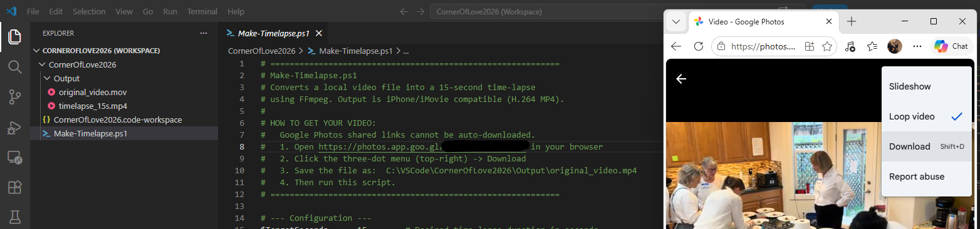Image resolution: width=980 pixels, height=229 pixels.
Task: Click the kitchen video frame
Action: (x=820, y=175)
